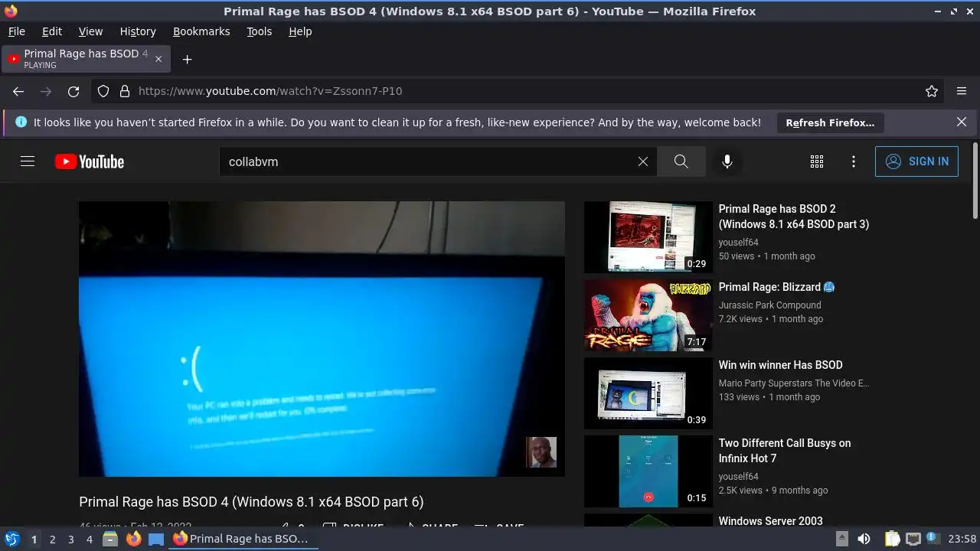Viewport: 980px width, 551px height.
Task: Switch to workspace 2
Action: 52,540
